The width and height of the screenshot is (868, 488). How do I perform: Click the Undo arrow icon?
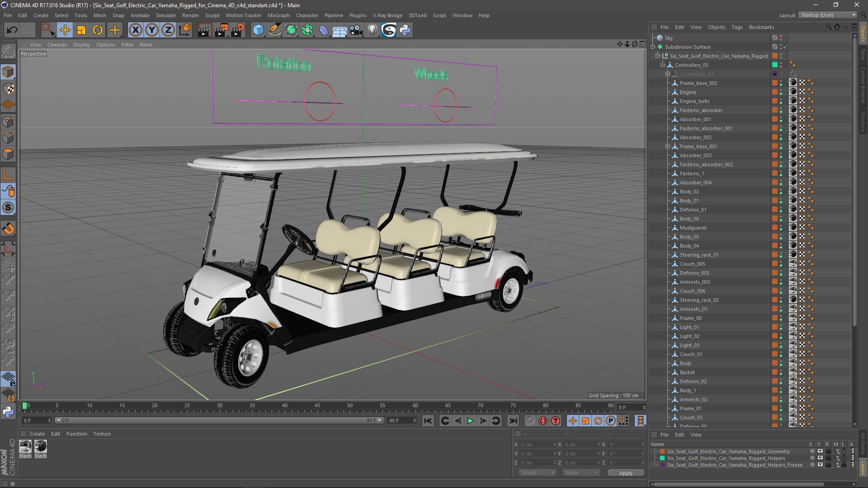12,30
